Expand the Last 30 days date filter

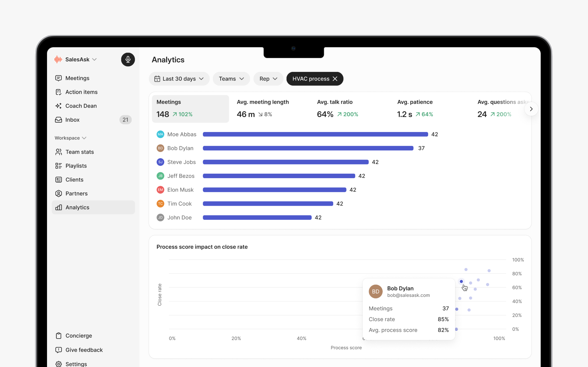point(179,79)
